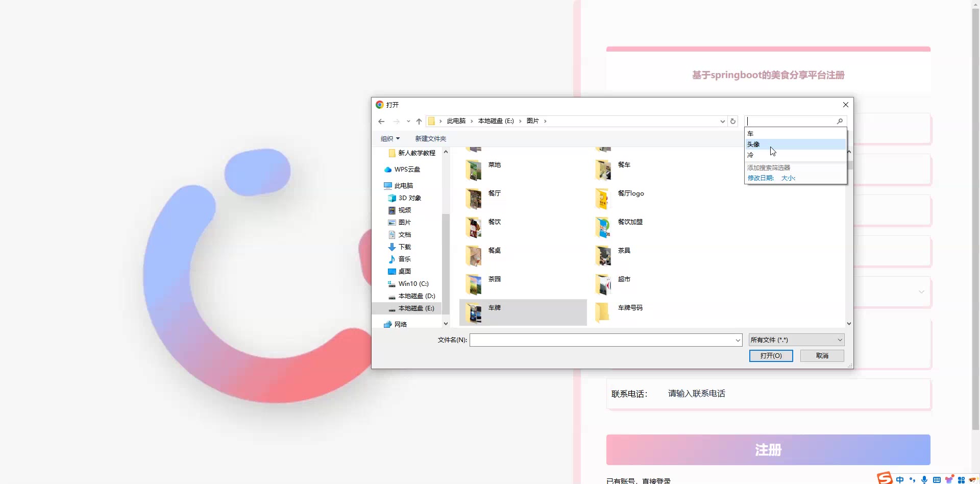Pick search suggestion 冷

[796, 155]
